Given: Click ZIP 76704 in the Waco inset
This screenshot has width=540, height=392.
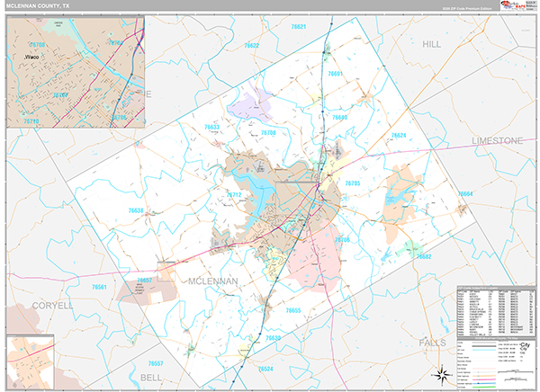Looking at the screenshot, I should [x=116, y=43].
